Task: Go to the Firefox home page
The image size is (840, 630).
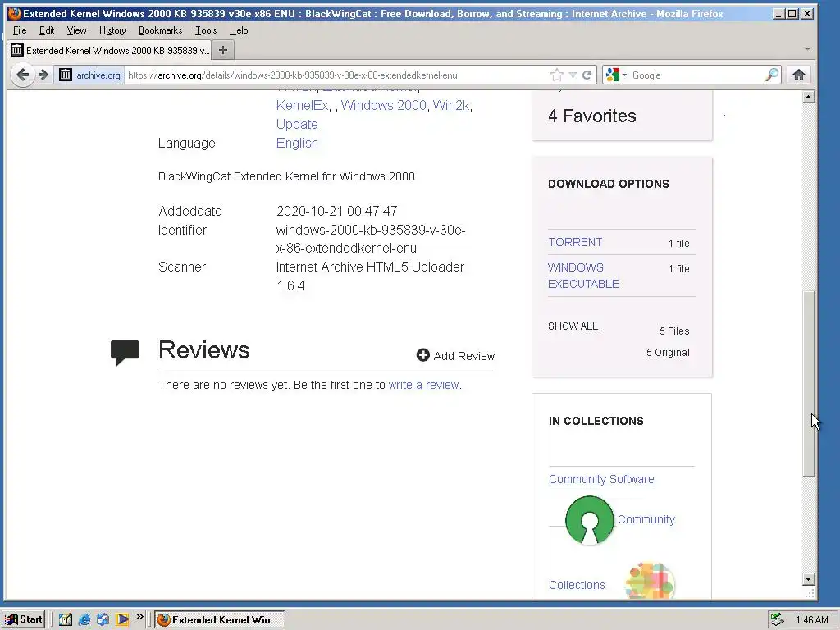Action: (x=799, y=75)
